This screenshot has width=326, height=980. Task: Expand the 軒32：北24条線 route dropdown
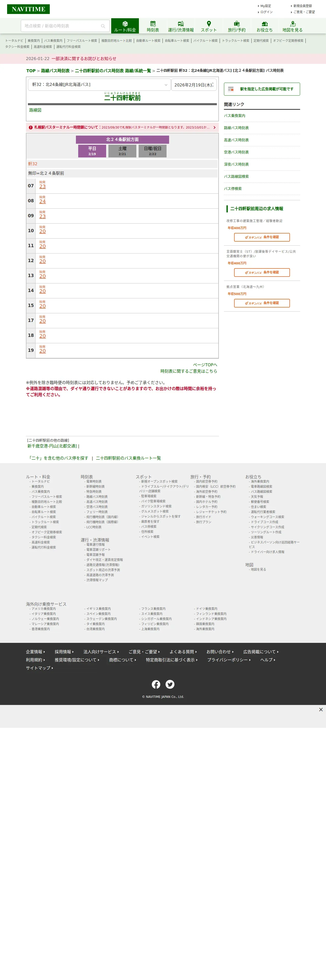click(100, 84)
